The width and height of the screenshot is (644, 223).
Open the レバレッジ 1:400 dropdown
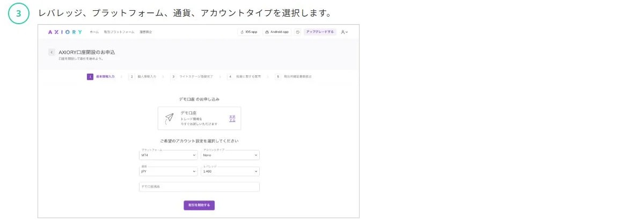230,171
